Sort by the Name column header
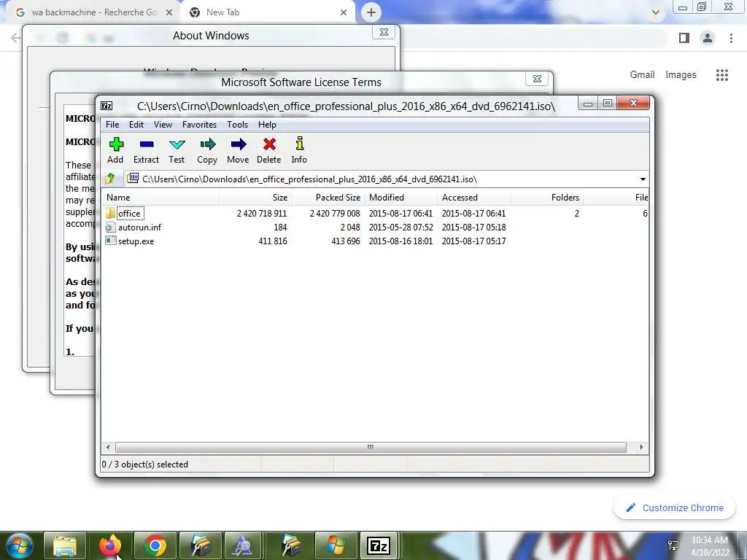Screen dimensions: 747x560 160,197
